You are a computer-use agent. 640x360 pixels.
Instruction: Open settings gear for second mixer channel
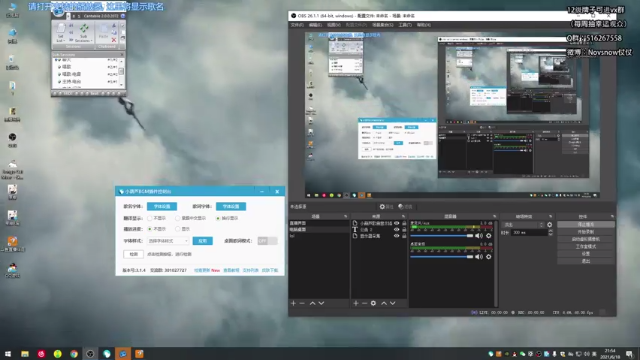tap(489, 257)
